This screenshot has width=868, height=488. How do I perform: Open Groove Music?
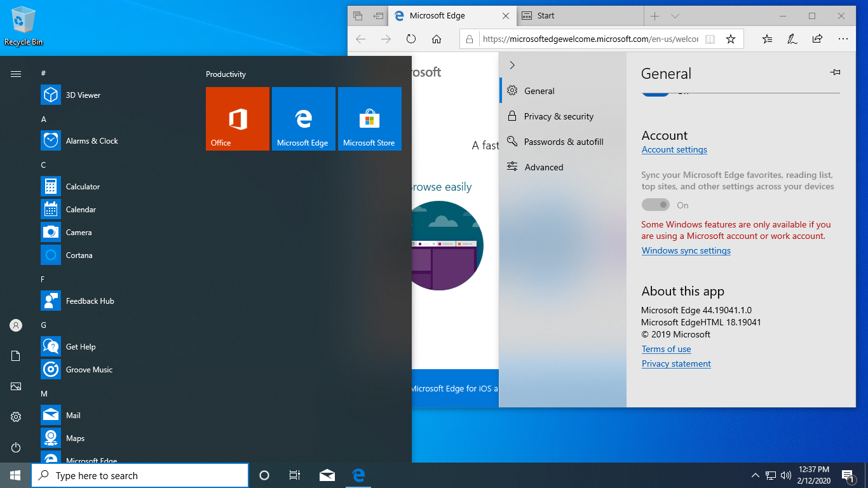tap(114, 370)
